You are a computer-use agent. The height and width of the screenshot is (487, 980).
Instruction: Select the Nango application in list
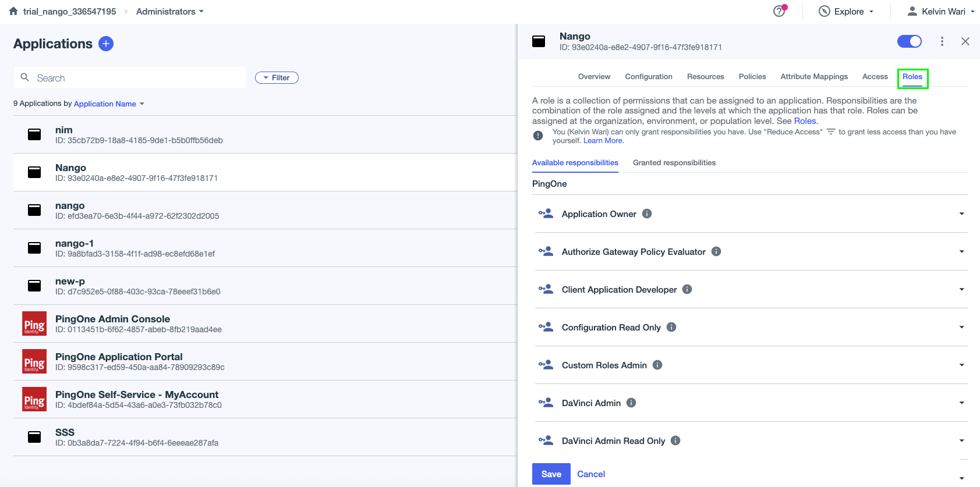265,172
